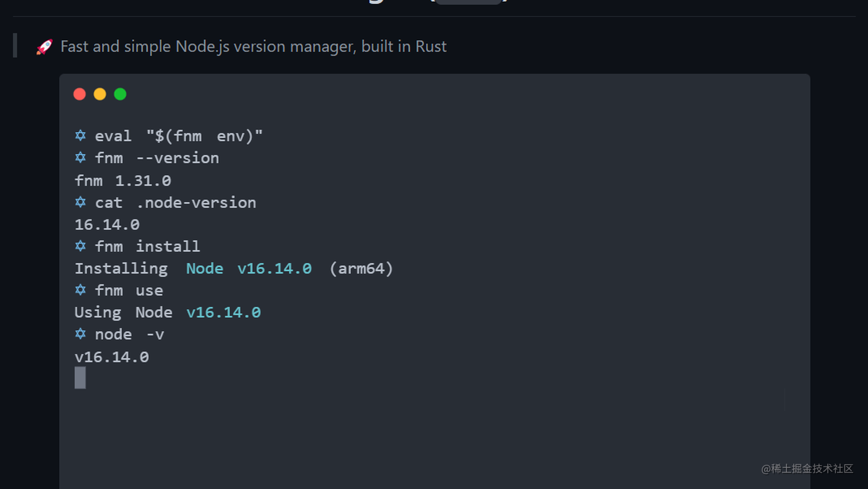Toggle the yellow minimize dot on terminal
Image resolution: width=868 pixels, height=489 pixels.
click(x=100, y=94)
